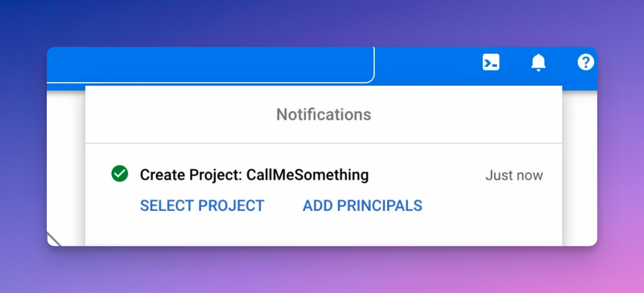Image resolution: width=644 pixels, height=293 pixels.
Task: Click ADD PRINCIPALS link
Action: [x=362, y=205]
